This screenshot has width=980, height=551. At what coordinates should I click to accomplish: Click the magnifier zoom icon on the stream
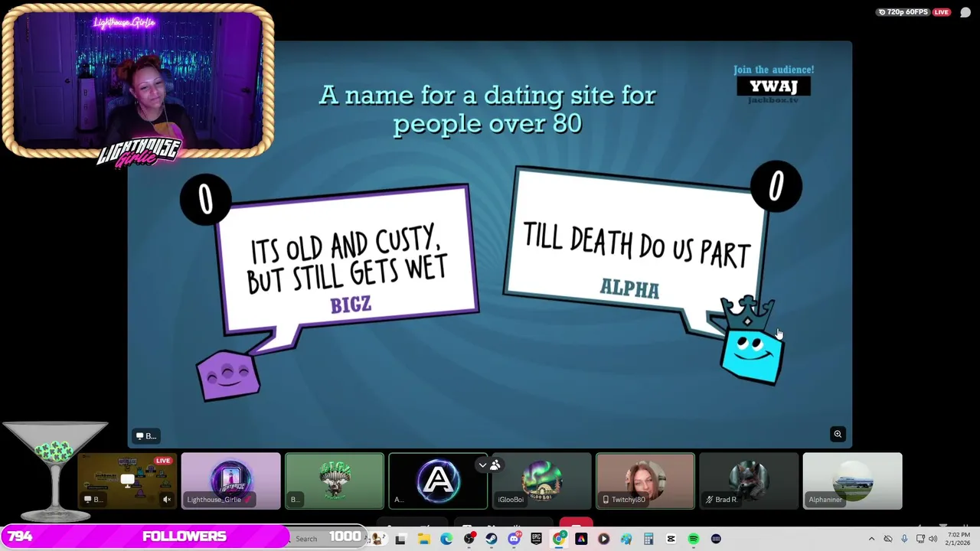(838, 434)
